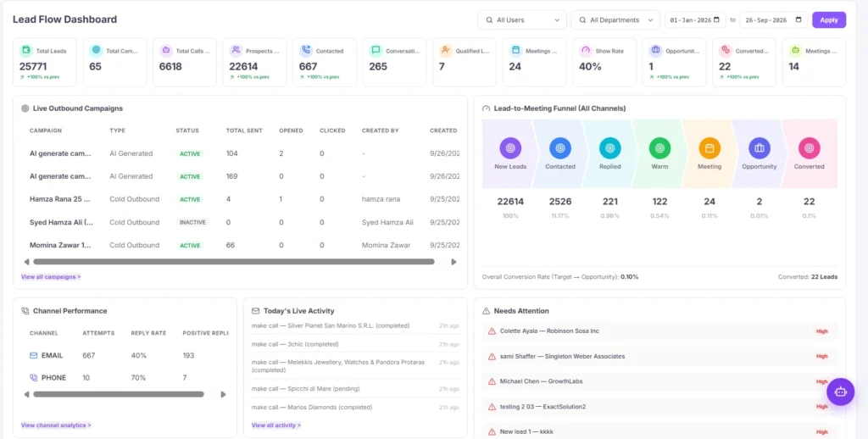Click campaigns table scroll right arrow
The height and width of the screenshot is (439, 868).
tap(454, 262)
